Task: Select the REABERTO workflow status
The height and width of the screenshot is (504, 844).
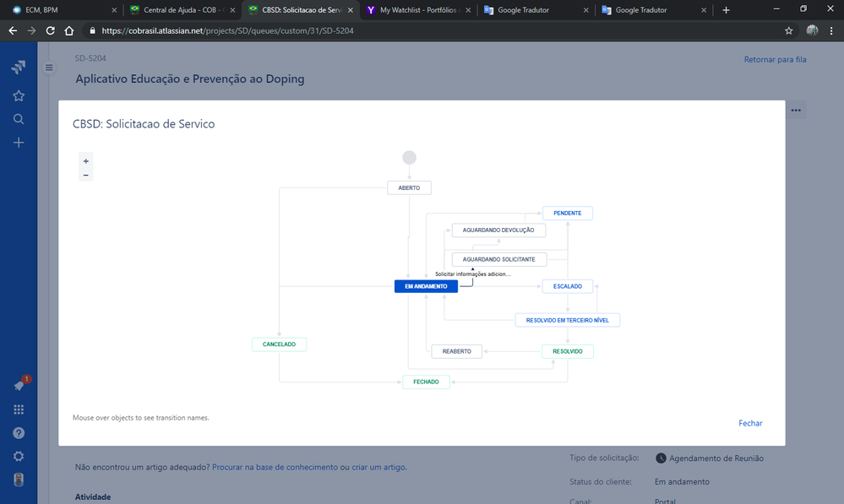Action: click(456, 351)
